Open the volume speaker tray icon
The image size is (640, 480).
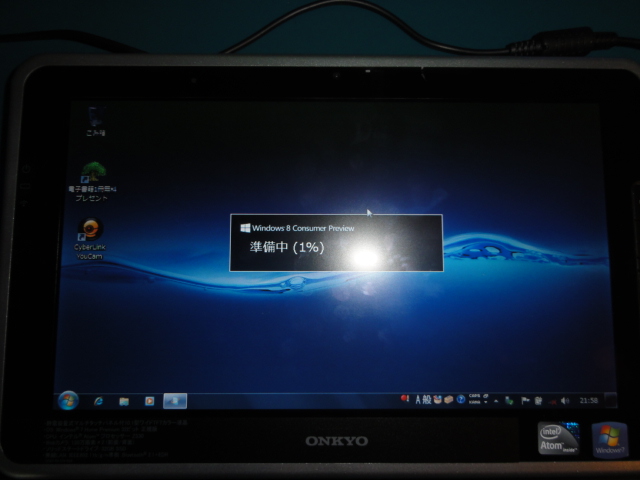tap(565, 401)
